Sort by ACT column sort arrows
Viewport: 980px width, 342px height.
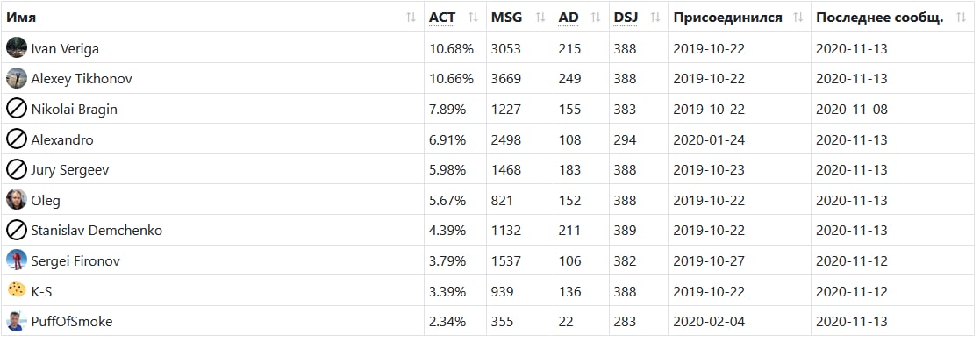[473, 18]
